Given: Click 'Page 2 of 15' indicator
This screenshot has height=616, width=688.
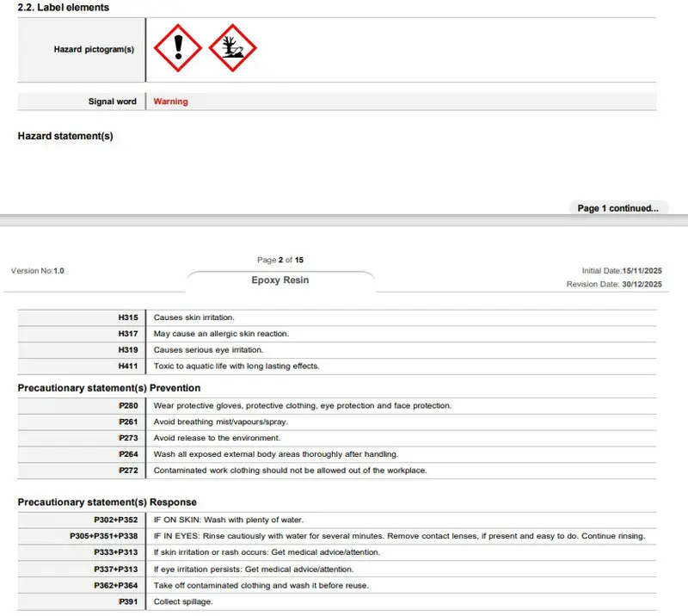Looking at the screenshot, I should click(x=280, y=260).
